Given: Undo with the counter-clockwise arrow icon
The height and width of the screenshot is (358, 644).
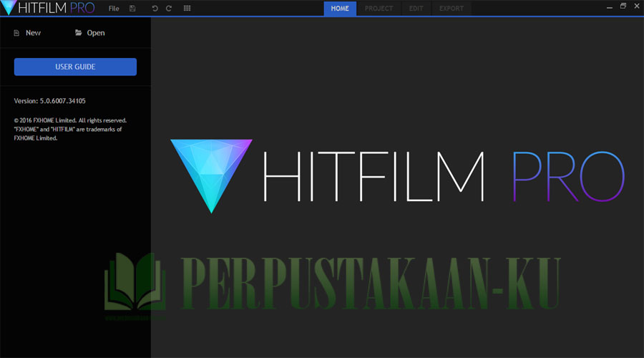Looking at the screenshot, I should 155,8.
